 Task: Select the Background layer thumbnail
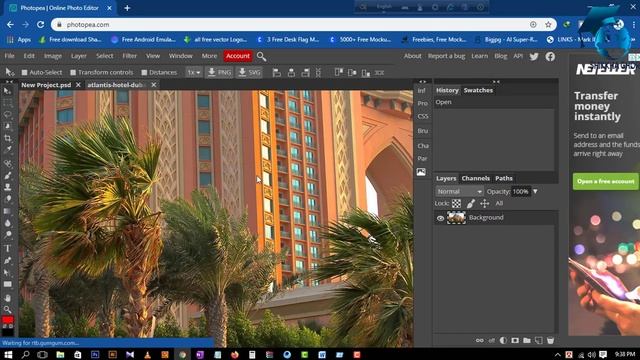click(x=456, y=218)
